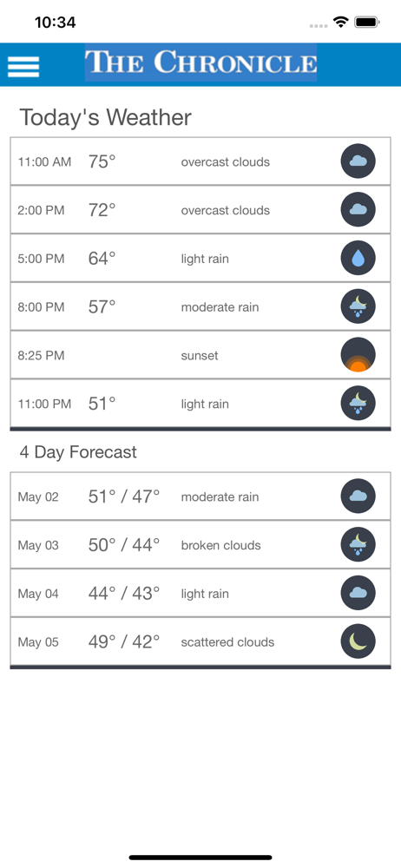
Task: Click the May 04 cloud icon
Action: pos(358,593)
